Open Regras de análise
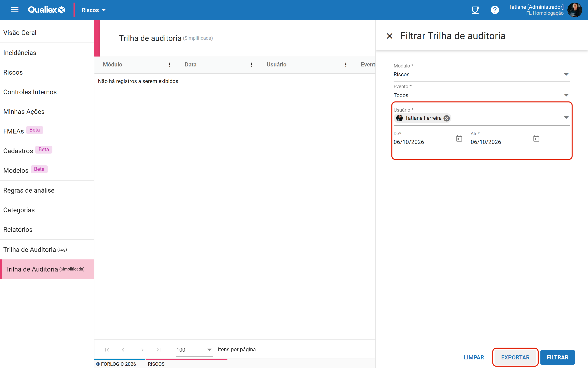Image resolution: width=588 pixels, height=368 pixels. point(47,190)
